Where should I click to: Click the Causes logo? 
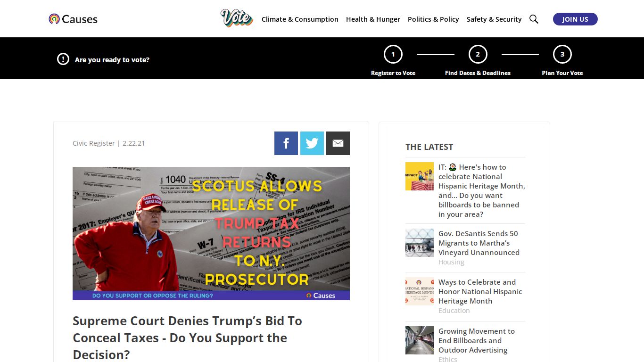73,19
